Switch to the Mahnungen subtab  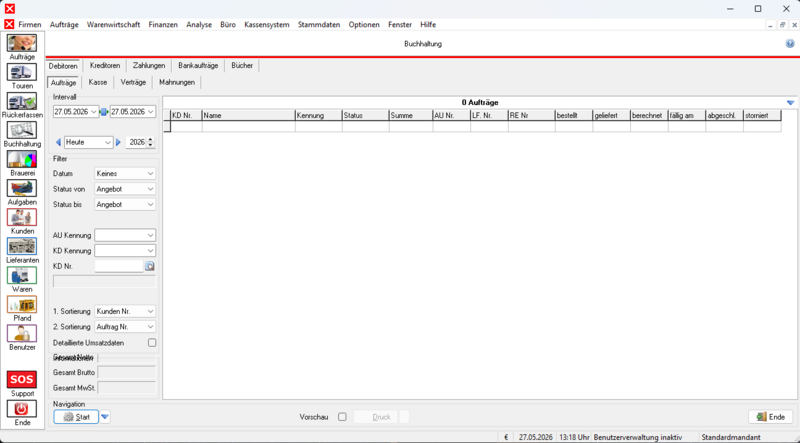(x=177, y=82)
